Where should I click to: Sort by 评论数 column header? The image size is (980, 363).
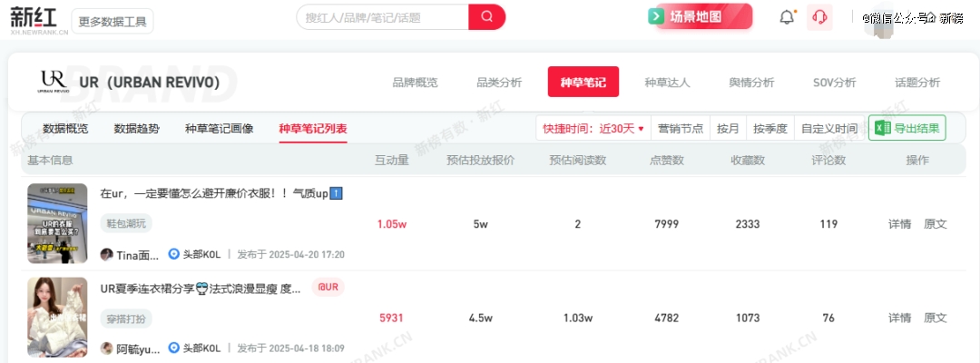coord(828,161)
